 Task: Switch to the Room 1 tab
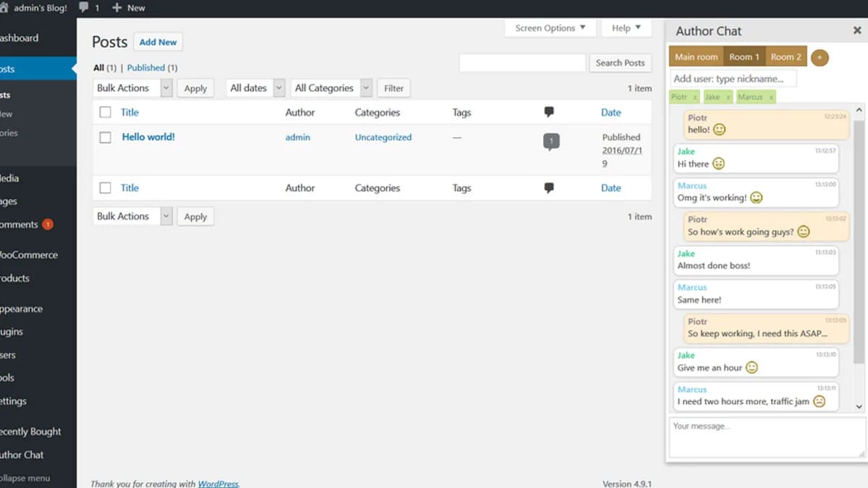click(744, 57)
